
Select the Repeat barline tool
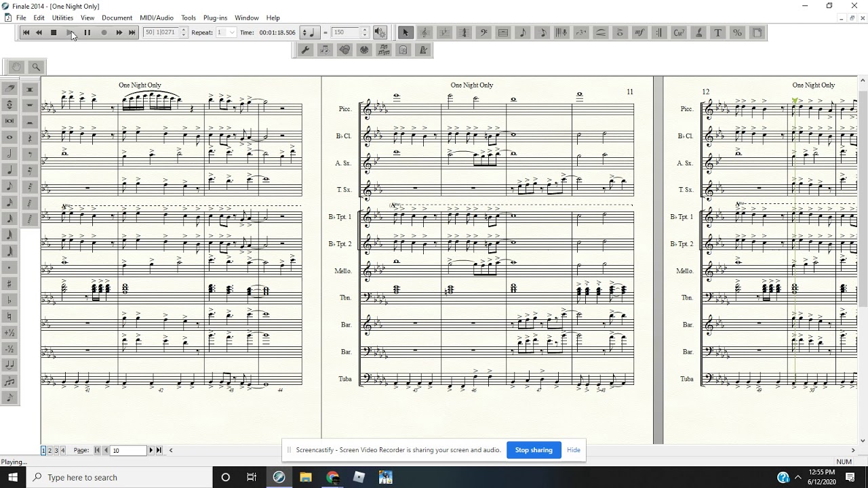coord(659,33)
